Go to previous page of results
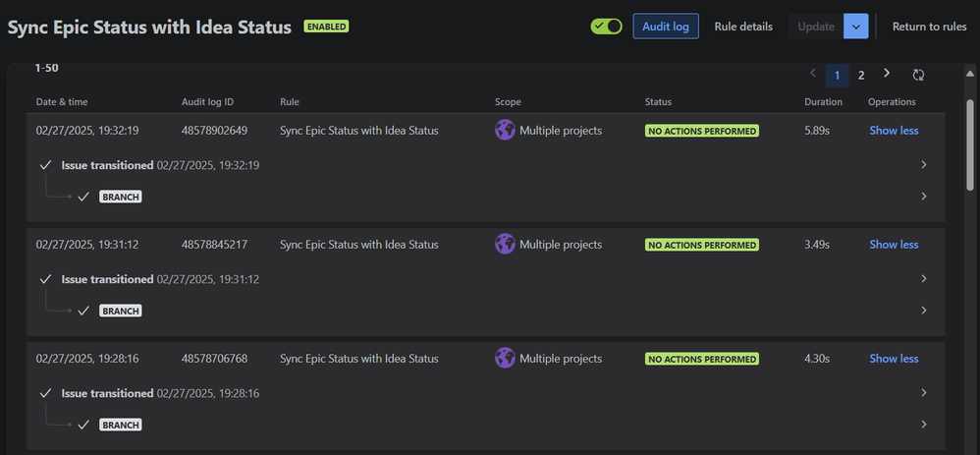 [x=813, y=74]
